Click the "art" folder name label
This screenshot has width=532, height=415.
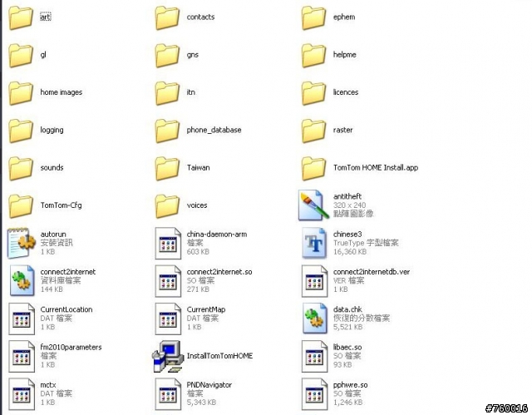click(x=46, y=17)
